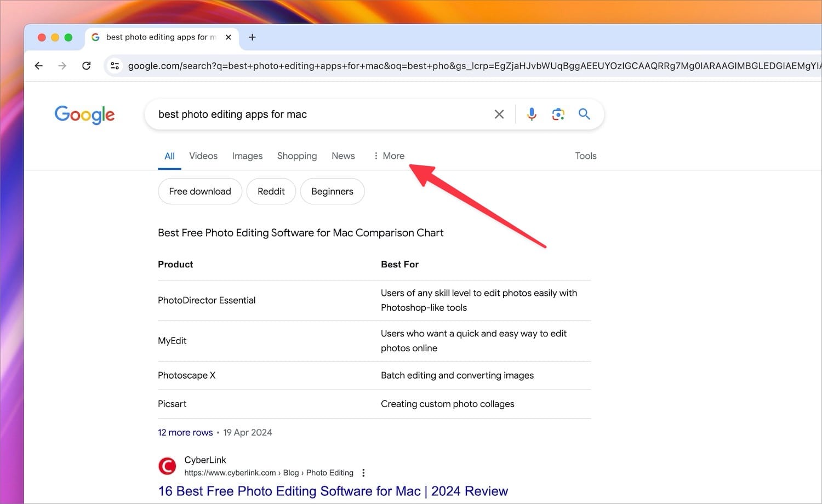The height and width of the screenshot is (504, 822).
Task: Open the search Tools options
Action: click(x=585, y=156)
